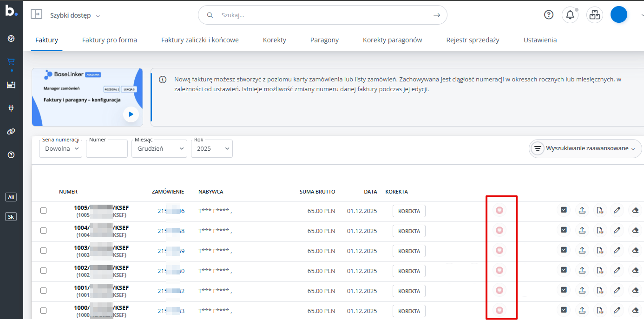
Task: Download PDF for invoice 1005
Action: pyautogui.click(x=600, y=210)
